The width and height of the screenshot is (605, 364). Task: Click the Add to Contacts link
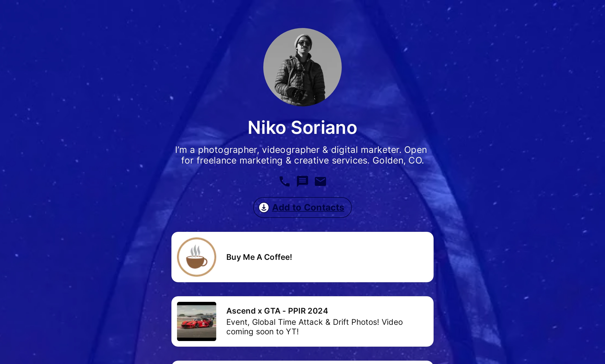[x=308, y=207]
